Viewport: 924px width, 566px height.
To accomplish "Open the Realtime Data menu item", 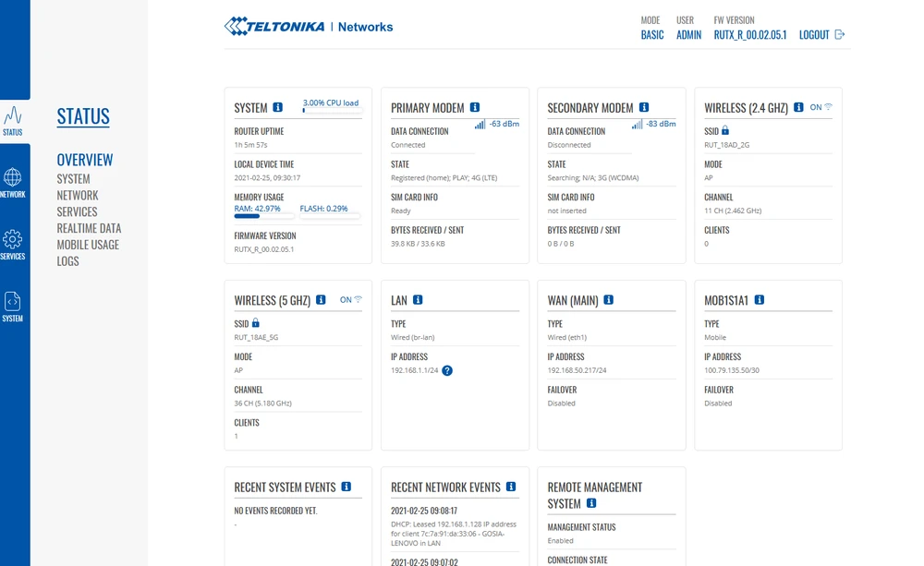I will tap(89, 228).
